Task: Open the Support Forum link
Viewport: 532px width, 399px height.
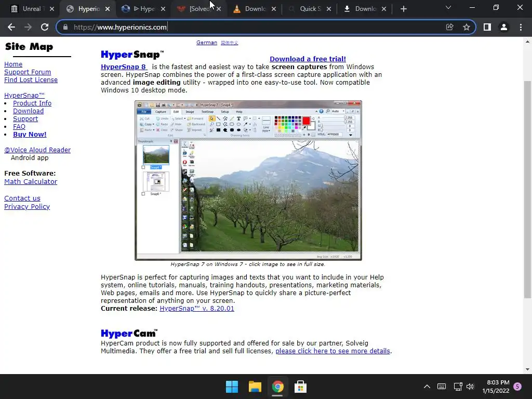Action: 28,72
